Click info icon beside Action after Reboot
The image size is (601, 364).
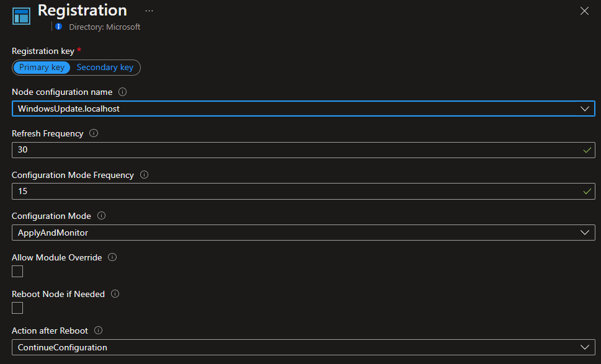tap(98, 331)
